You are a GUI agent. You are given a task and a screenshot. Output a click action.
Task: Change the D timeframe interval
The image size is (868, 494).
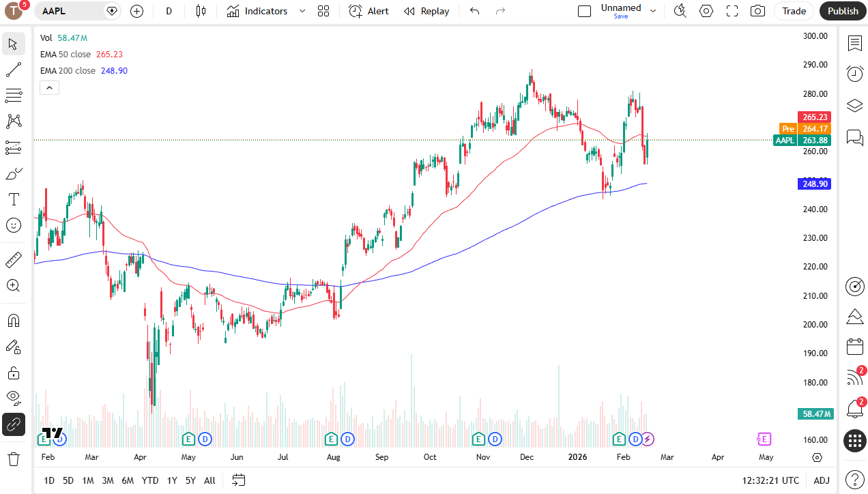pyautogui.click(x=169, y=11)
